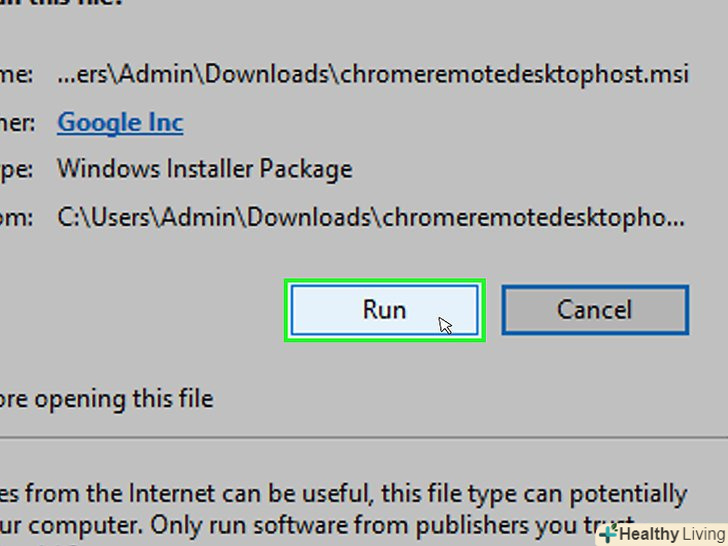Click the Healthy Living plus icon
This screenshot has height=546, width=728.
(x=608, y=534)
